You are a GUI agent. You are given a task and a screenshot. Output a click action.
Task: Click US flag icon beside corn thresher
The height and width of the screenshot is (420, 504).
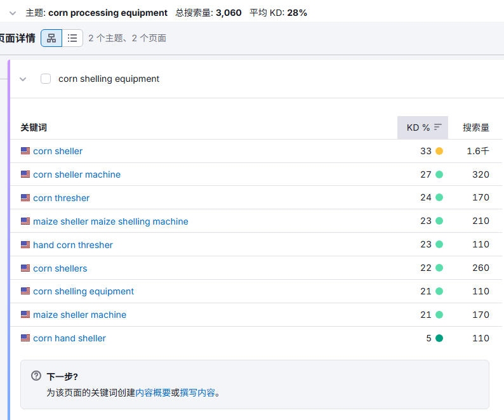point(25,197)
